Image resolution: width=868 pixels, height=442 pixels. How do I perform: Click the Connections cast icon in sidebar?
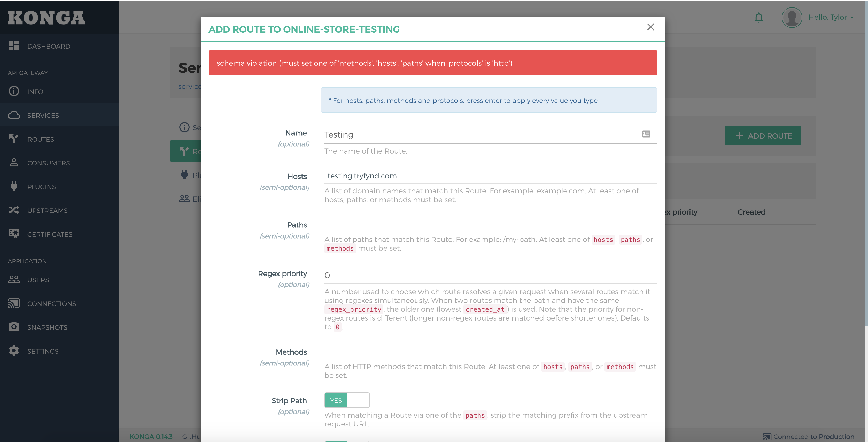pyautogui.click(x=14, y=303)
